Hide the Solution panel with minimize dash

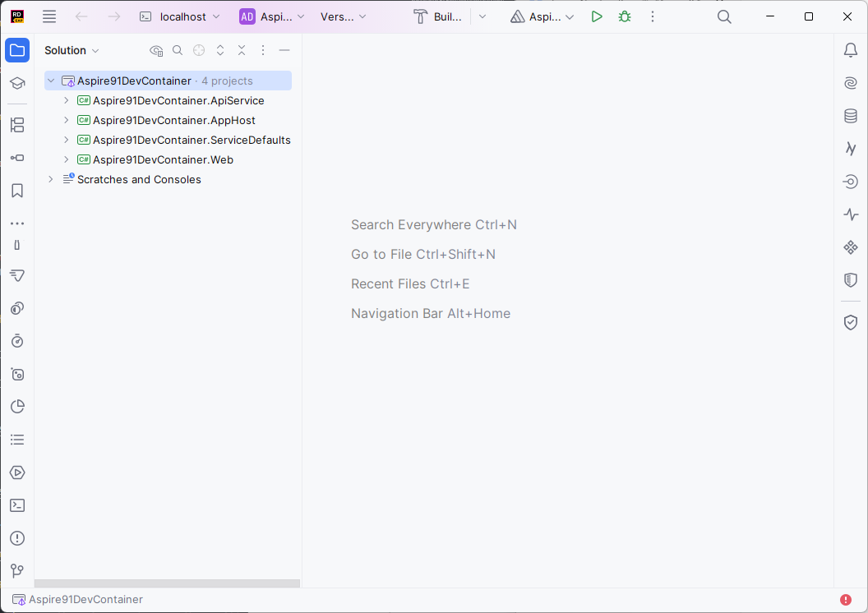(x=284, y=50)
